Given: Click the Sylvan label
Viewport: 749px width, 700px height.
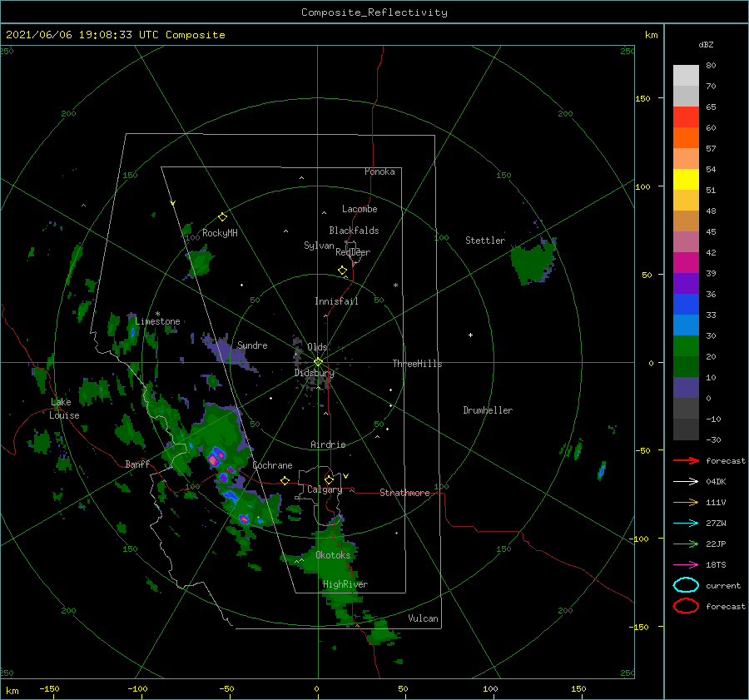Looking at the screenshot, I should click(319, 246).
